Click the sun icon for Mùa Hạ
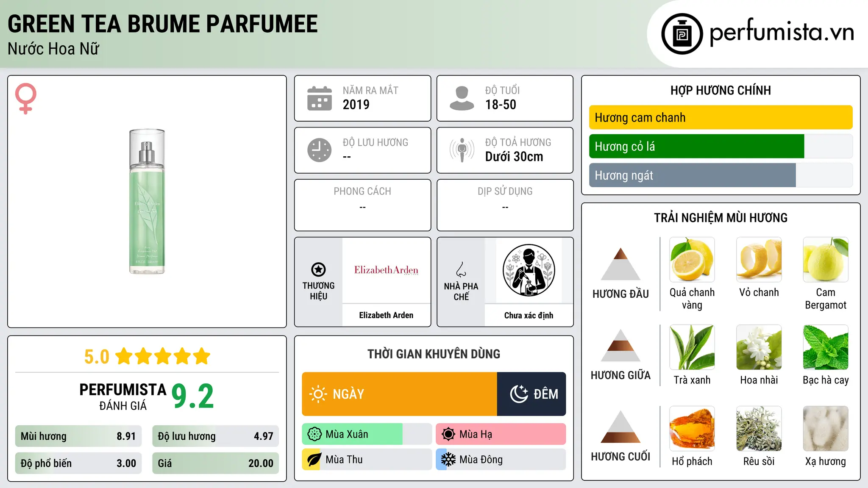Viewport: 868px width, 488px height. coord(448,434)
